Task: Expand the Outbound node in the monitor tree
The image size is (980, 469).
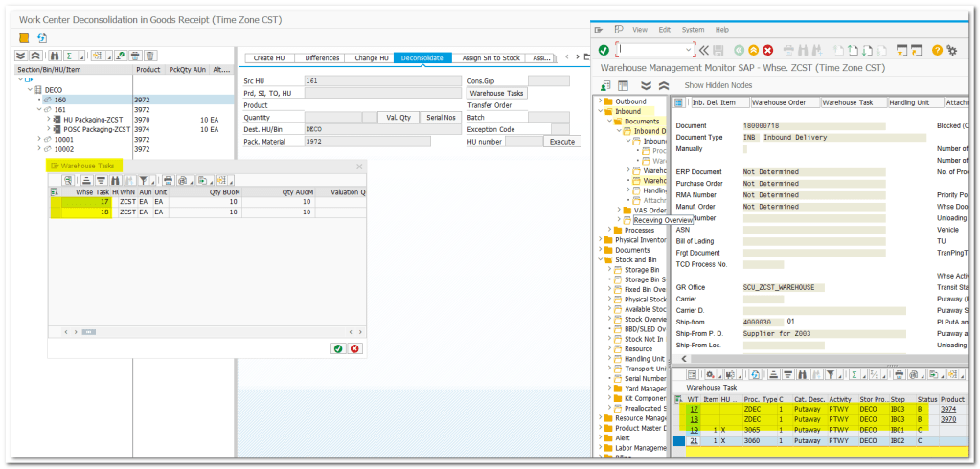Action: (602, 101)
